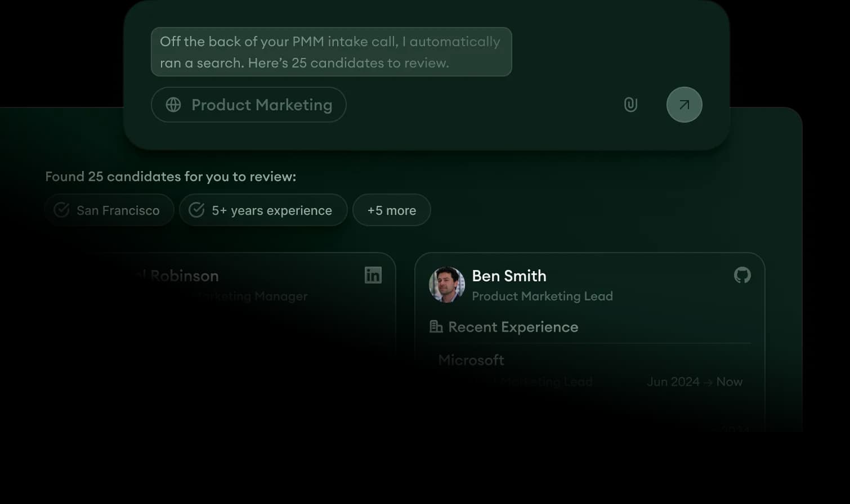Screen dimensions: 850x504
Task: Open the LinkedIn icon on Robinson's card
Action: (373, 274)
